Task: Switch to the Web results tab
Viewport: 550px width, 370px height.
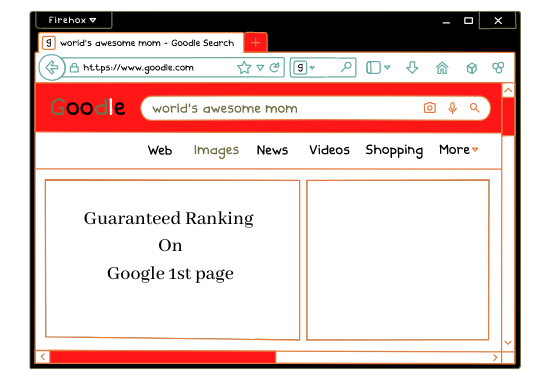Action: point(160,150)
